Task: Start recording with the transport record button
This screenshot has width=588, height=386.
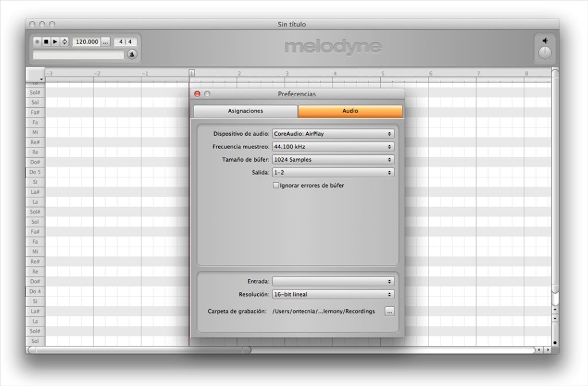Action: pos(37,41)
